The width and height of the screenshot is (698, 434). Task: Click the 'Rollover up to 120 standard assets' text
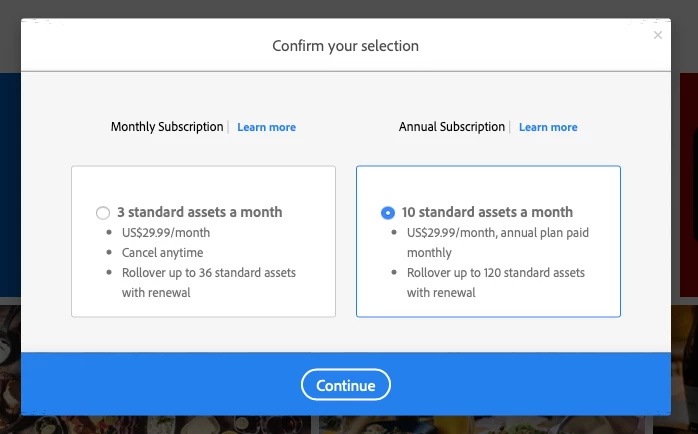[x=495, y=272]
